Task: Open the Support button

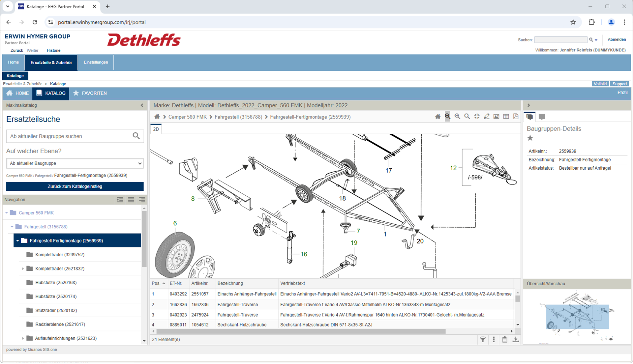Action: click(619, 84)
